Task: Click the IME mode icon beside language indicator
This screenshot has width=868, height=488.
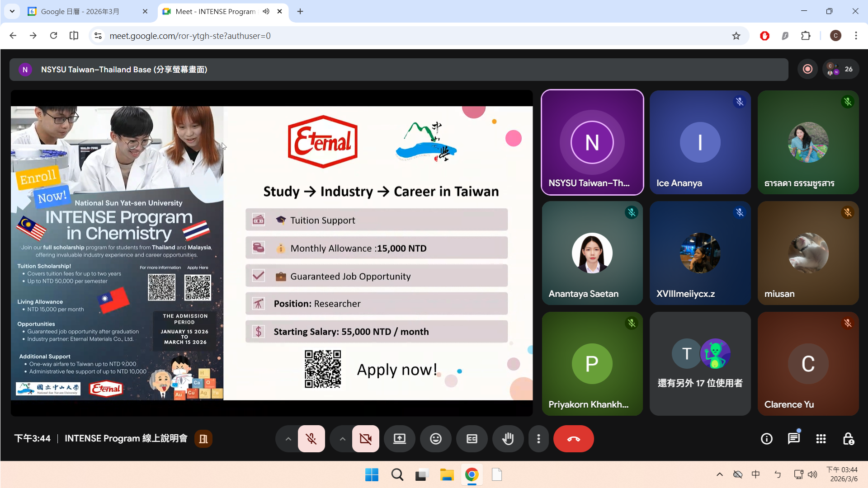Action: (x=778, y=474)
